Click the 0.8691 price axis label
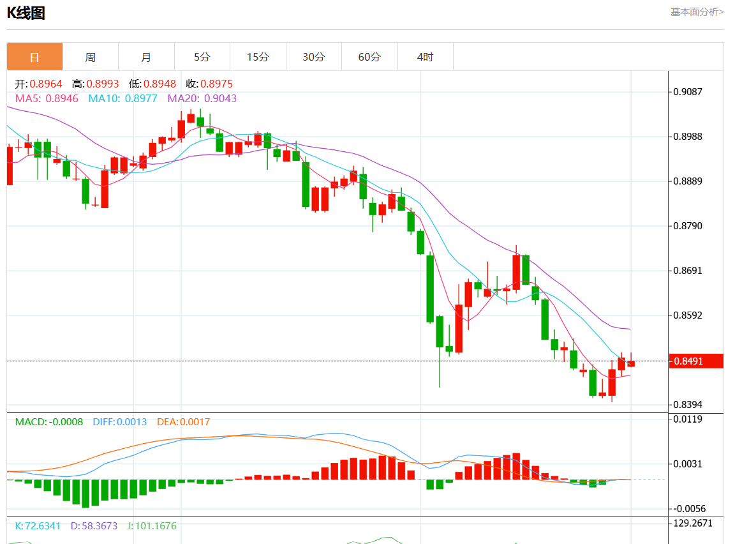This screenshot has height=544, width=756. (x=688, y=271)
